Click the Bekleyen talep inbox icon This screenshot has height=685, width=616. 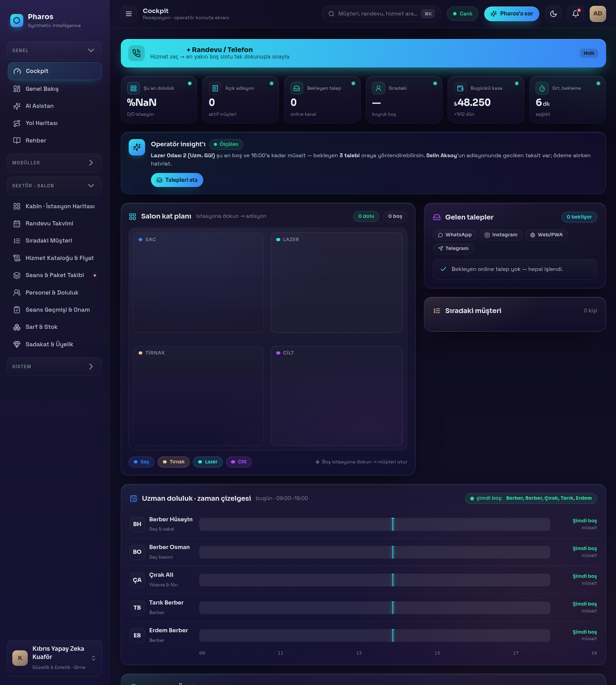pyautogui.click(x=297, y=88)
